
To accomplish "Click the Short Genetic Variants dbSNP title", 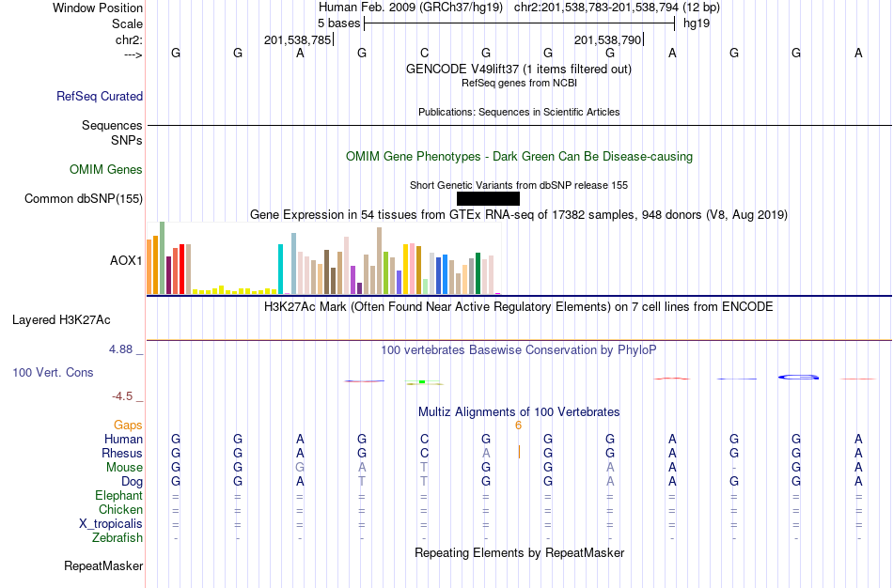I will pyautogui.click(x=519, y=185).
